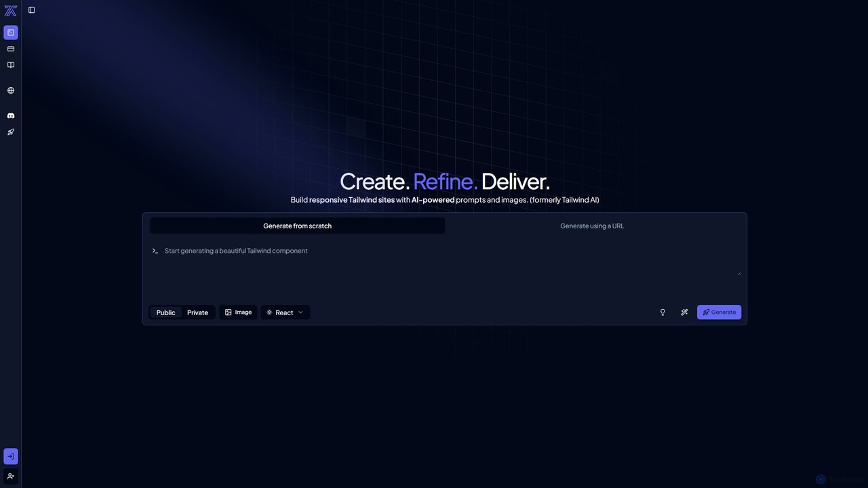Screen dimensions: 868x488
Task: Open the image generator sidebar icon
Action: click(x=11, y=33)
